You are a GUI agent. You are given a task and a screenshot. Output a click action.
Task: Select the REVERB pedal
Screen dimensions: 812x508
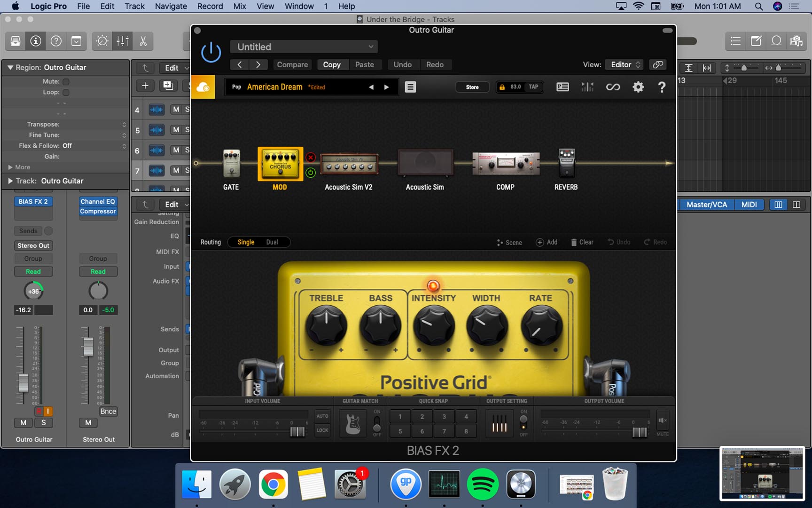click(x=566, y=163)
